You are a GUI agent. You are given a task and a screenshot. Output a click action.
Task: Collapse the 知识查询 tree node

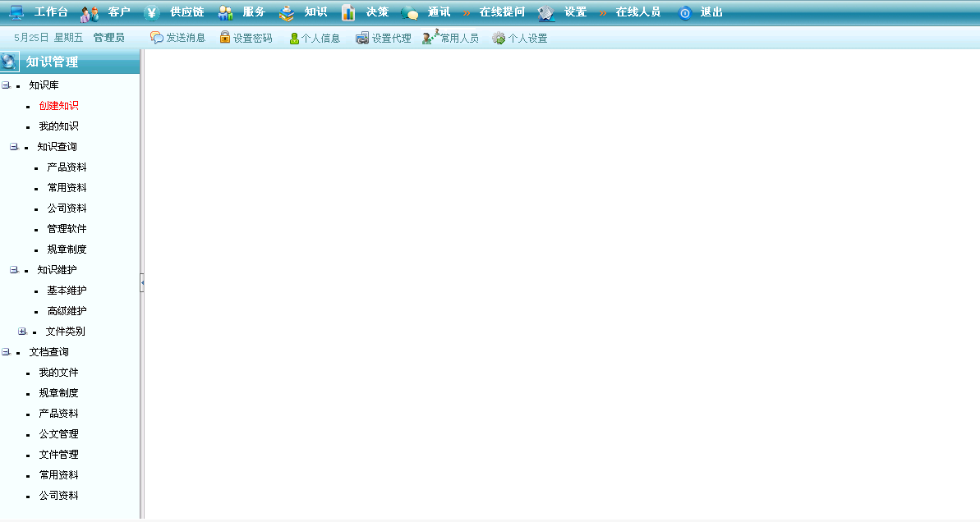click(14, 147)
